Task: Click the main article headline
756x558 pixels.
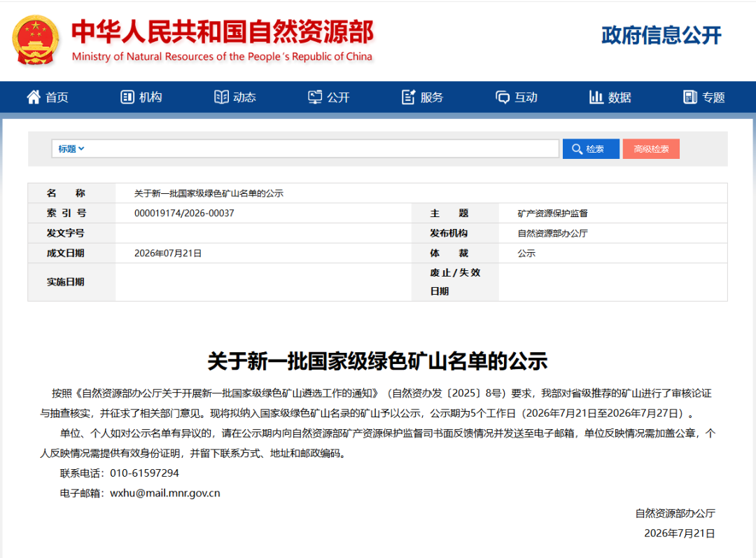Action: 377,361
